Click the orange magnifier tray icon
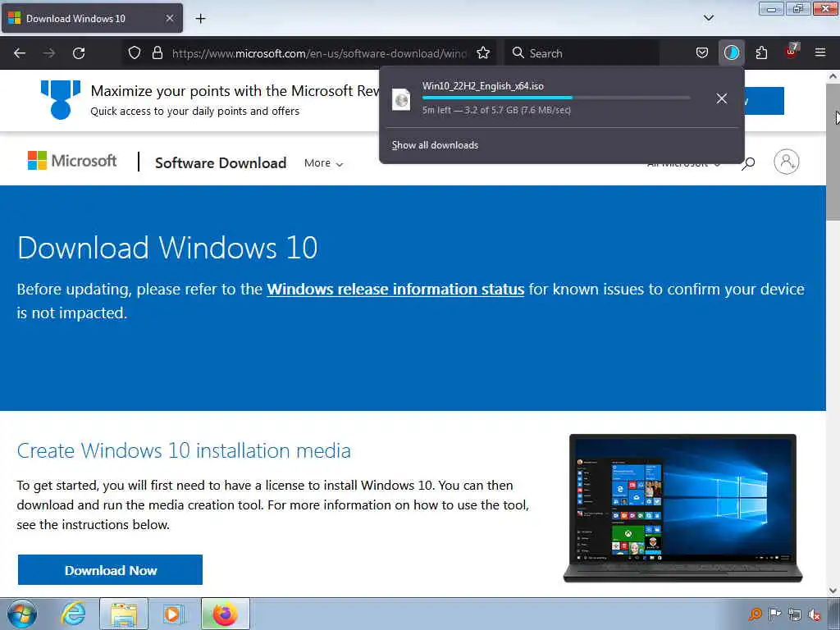Viewport: 840px width, 630px height. [756, 614]
